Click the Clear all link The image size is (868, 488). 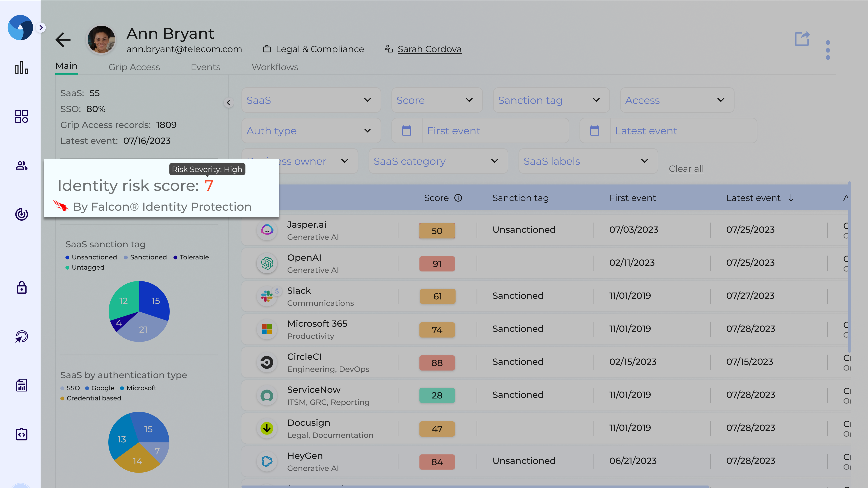point(686,169)
